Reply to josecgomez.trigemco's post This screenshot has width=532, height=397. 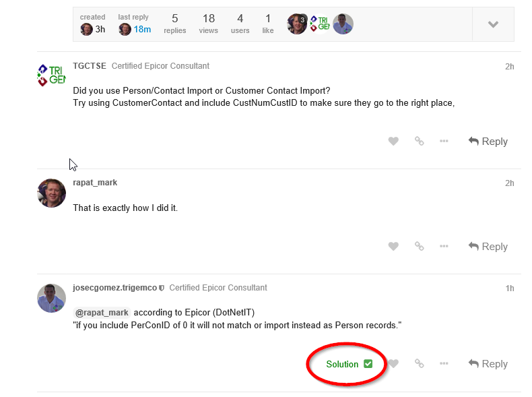[488, 364]
